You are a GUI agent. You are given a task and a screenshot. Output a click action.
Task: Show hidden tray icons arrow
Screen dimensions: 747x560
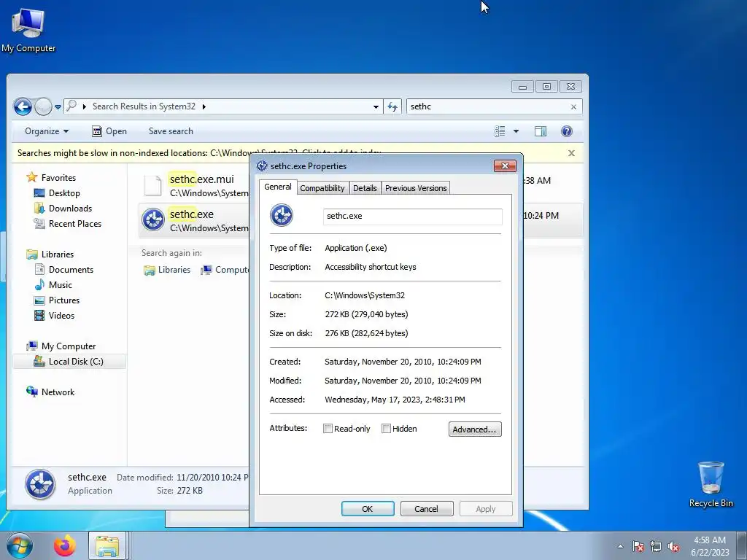pos(620,546)
